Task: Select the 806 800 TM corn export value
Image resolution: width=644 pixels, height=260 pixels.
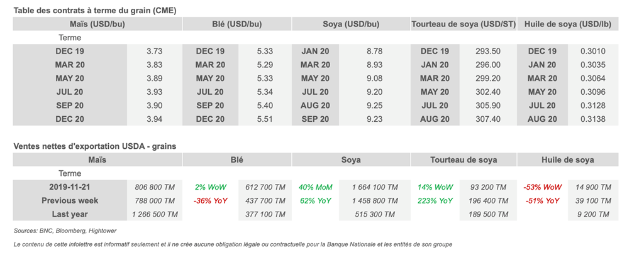Action: (x=154, y=187)
